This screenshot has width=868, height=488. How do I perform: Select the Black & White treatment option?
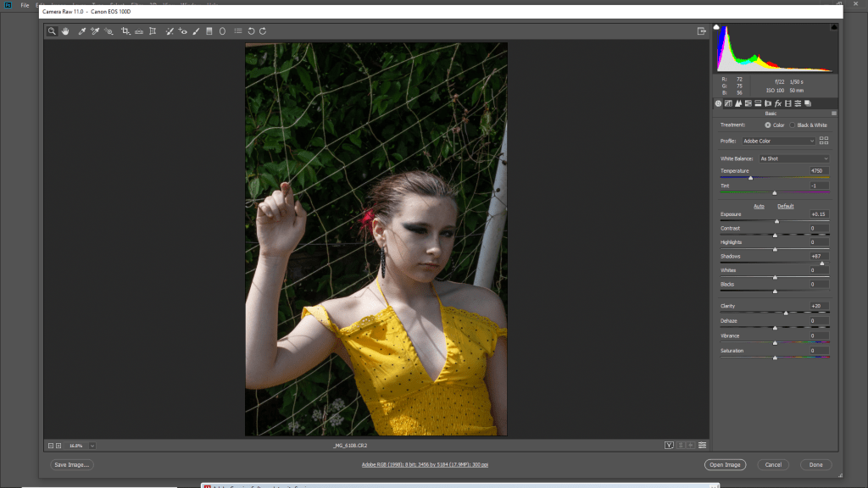coord(793,125)
